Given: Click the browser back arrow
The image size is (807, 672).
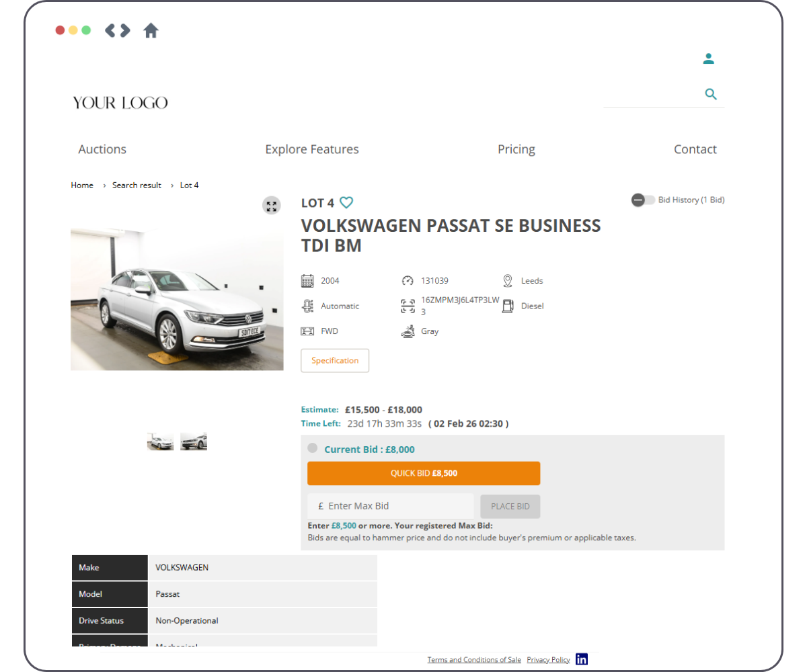Looking at the screenshot, I should point(110,30).
